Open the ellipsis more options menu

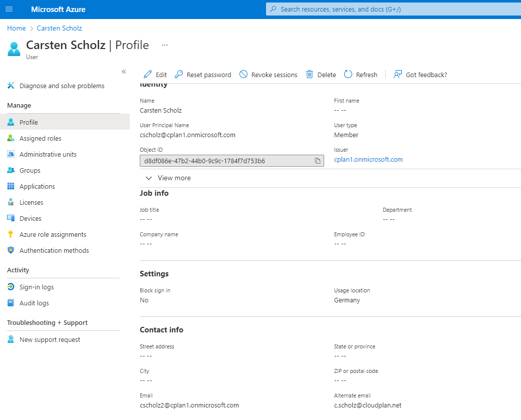click(x=165, y=45)
